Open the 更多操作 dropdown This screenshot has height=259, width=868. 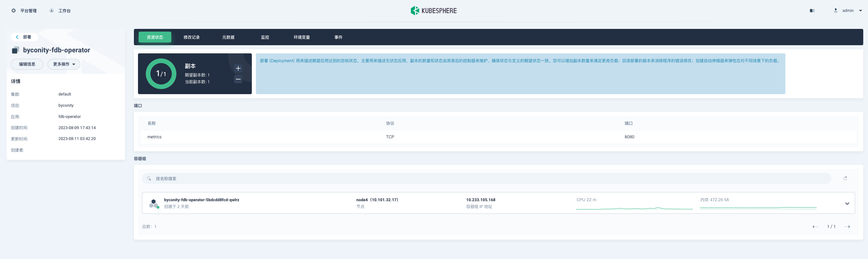click(64, 64)
